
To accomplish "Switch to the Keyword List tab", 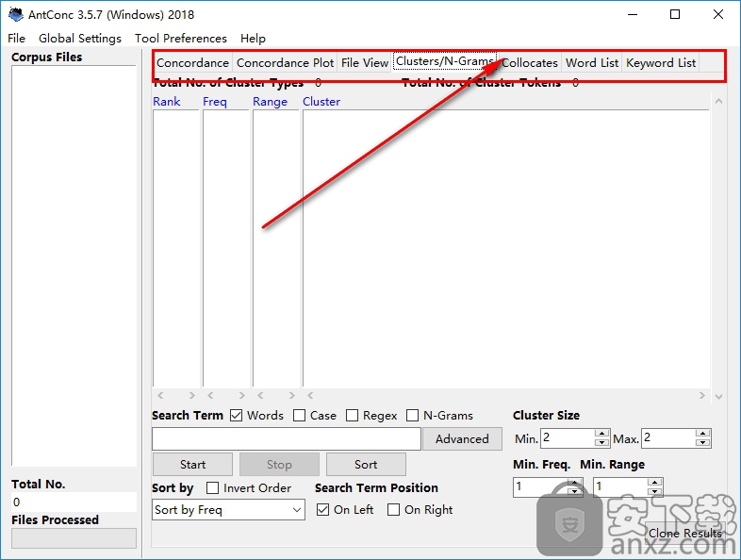I will pyautogui.click(x=661, y=63).
